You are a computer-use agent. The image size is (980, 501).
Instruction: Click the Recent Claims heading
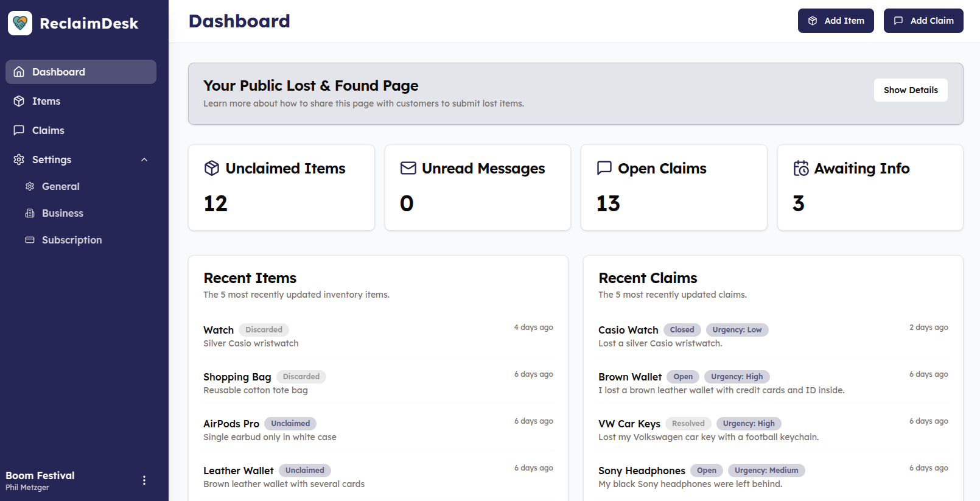[x=648, y=278]
